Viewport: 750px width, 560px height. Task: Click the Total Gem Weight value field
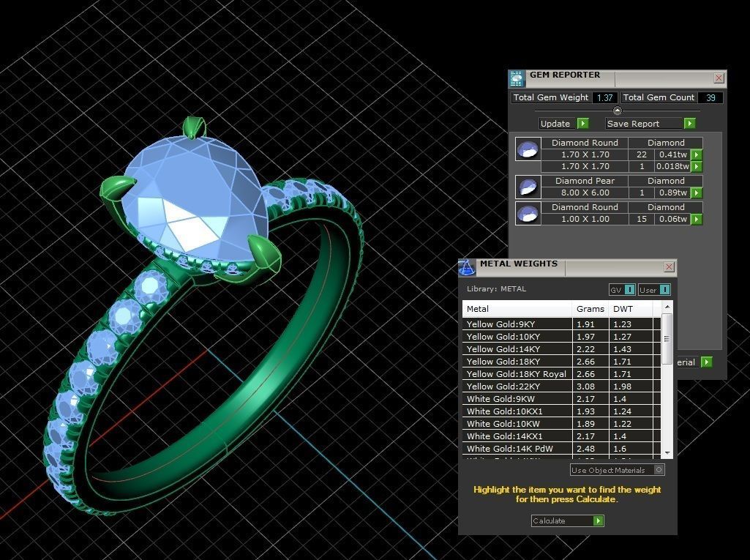click(604, 97)
